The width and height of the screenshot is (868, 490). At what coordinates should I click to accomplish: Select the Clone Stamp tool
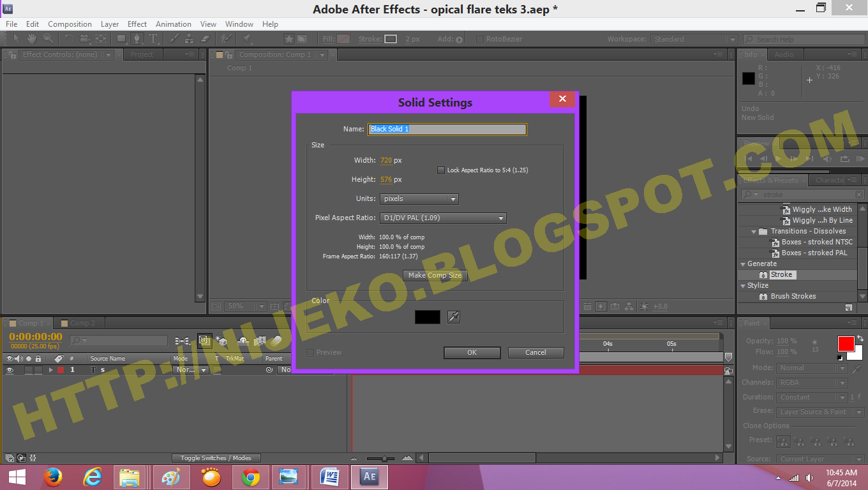tap(189, 39)
